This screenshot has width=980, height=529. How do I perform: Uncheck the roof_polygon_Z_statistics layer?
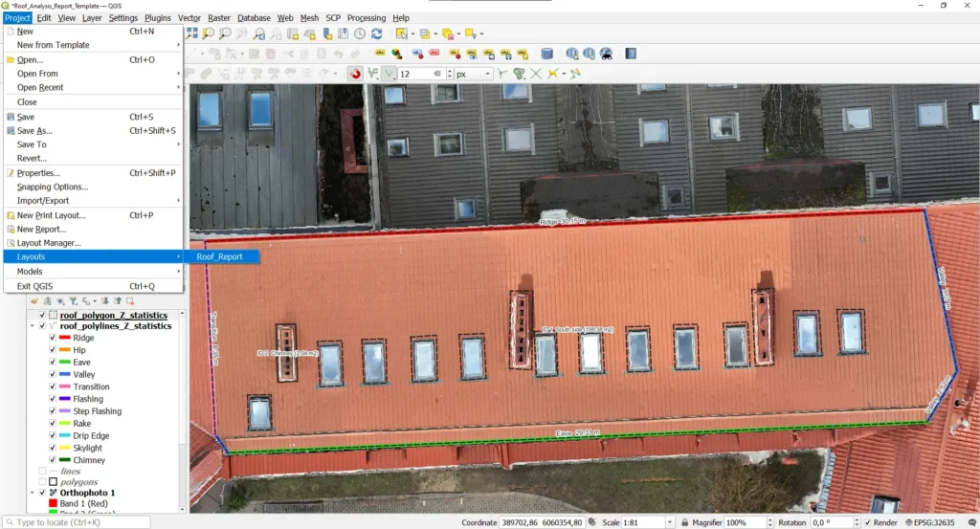tap(42, 315)
